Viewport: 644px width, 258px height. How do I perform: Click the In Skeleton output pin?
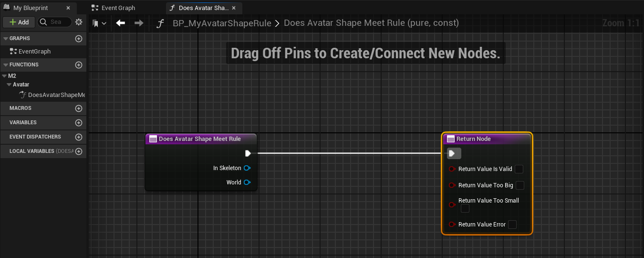(247, 168)
